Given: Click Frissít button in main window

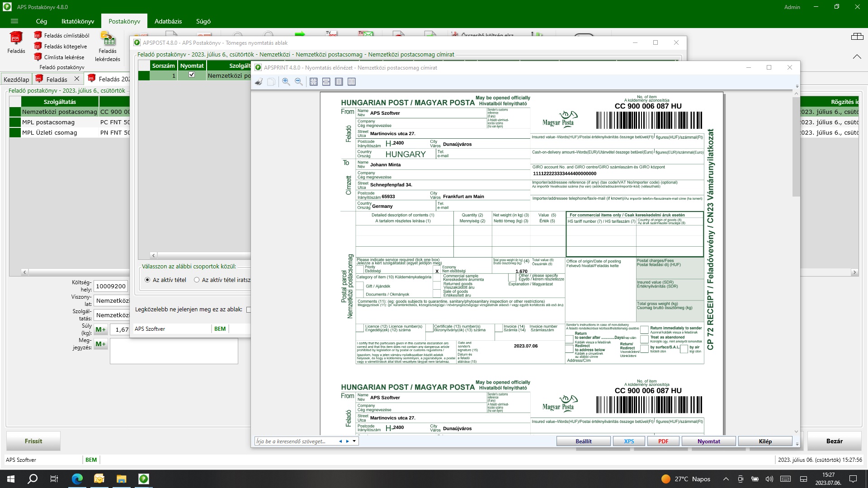Looking at the screenshot, I should point(33,441).
